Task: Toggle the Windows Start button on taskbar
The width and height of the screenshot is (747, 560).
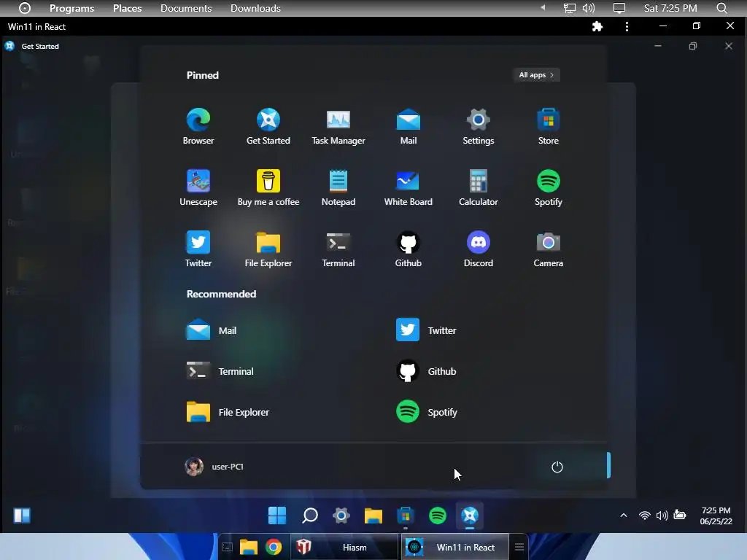Action: [277, 516]
